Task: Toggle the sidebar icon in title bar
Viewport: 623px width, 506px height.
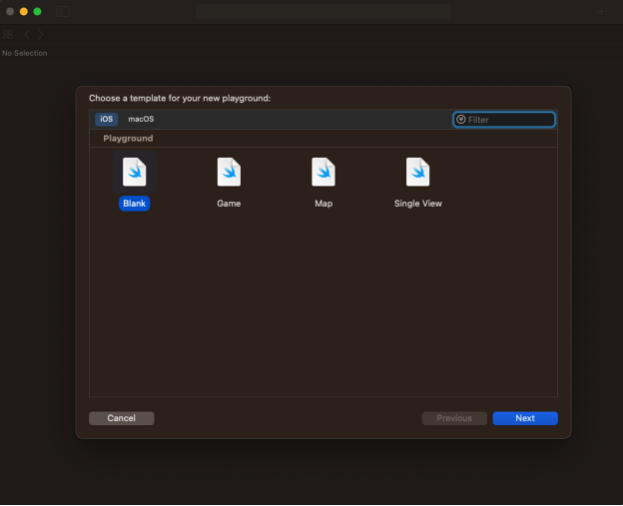Action: coord(63,12)
